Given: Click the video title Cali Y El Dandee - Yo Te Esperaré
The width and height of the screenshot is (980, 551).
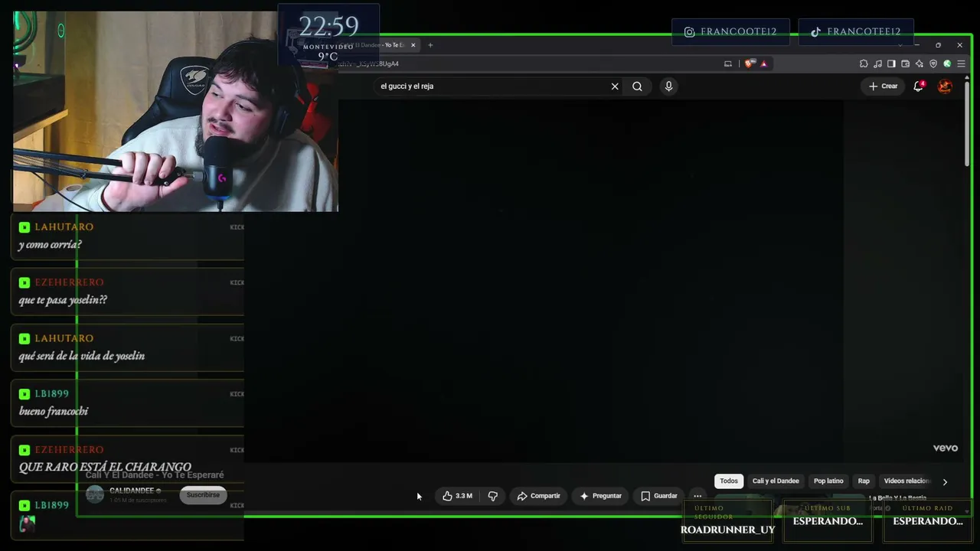Looking at the screenshot, I should tap(155, 475).
